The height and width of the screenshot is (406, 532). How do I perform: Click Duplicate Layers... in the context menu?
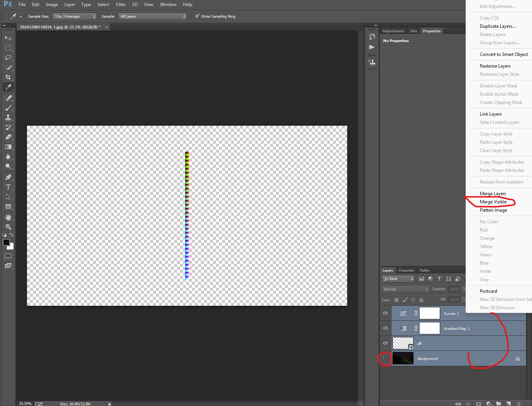pyautogui.click(x=498, y=26)
